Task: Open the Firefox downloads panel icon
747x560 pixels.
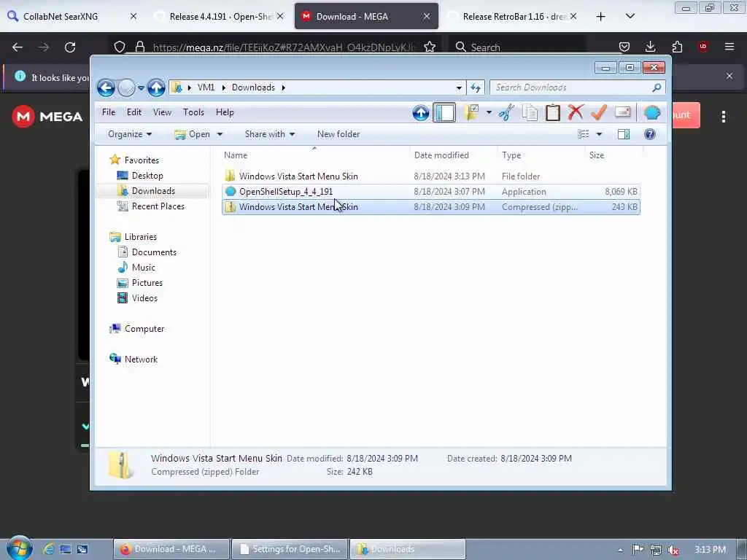Action: click(x=650, y=47)
